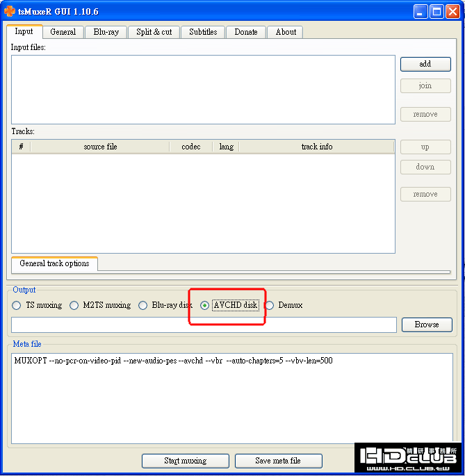Close the tsMuxeR GUI window
The image size is (465, 476).
point(453,12)
